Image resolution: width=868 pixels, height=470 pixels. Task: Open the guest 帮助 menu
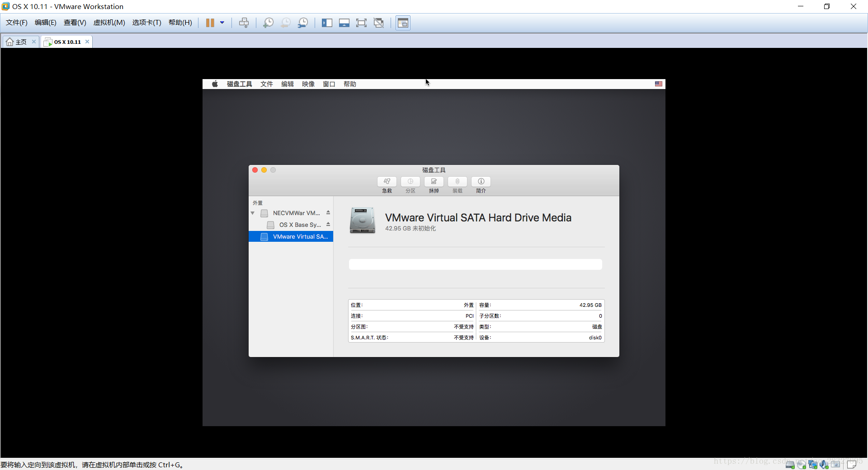click(350, 84)
